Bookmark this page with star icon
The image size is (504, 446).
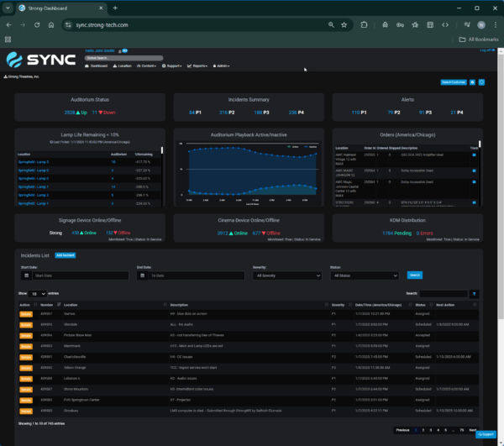[344, 25]
